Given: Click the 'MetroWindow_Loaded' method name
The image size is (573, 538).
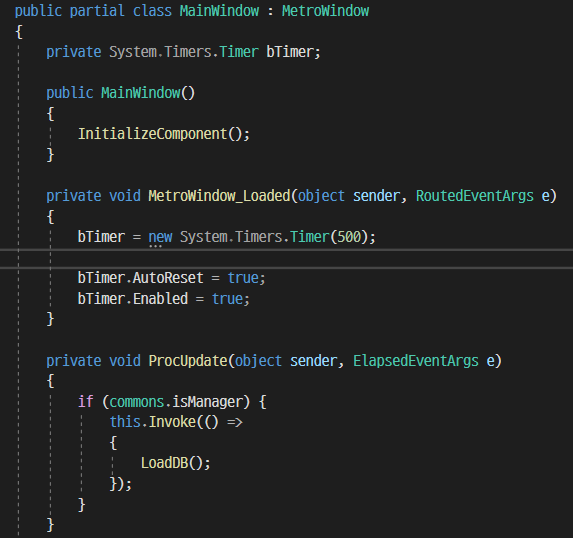Looking at the screenshot, I should [x=219, y=196].
